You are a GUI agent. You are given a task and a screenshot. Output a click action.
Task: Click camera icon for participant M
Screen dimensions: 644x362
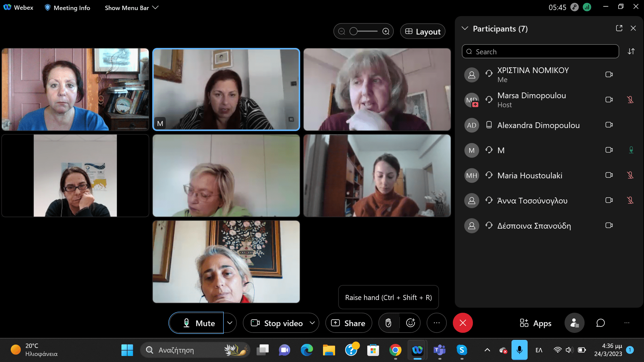click(609, 150)
